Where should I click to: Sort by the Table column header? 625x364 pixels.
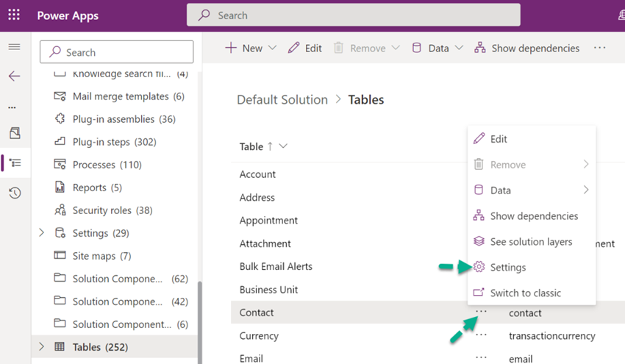tap(251, 147)
